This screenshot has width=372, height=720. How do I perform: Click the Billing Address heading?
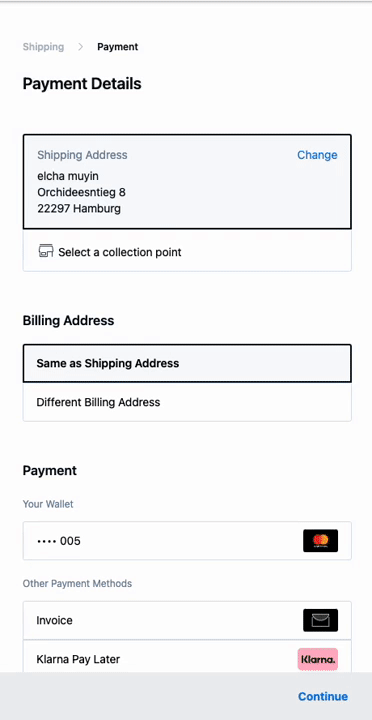(68, 321)
